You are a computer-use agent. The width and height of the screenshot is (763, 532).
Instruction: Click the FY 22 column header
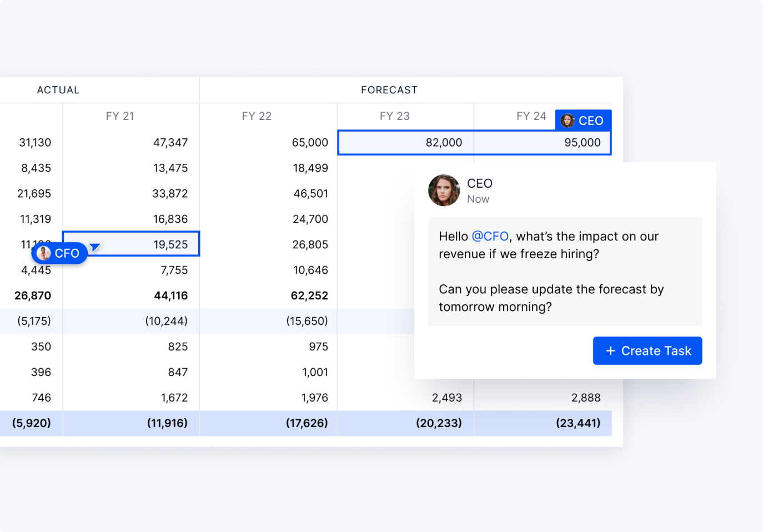257,116
